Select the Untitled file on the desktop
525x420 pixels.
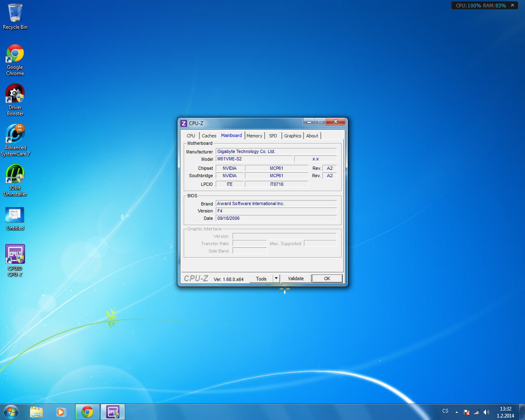tap(15, 219)
